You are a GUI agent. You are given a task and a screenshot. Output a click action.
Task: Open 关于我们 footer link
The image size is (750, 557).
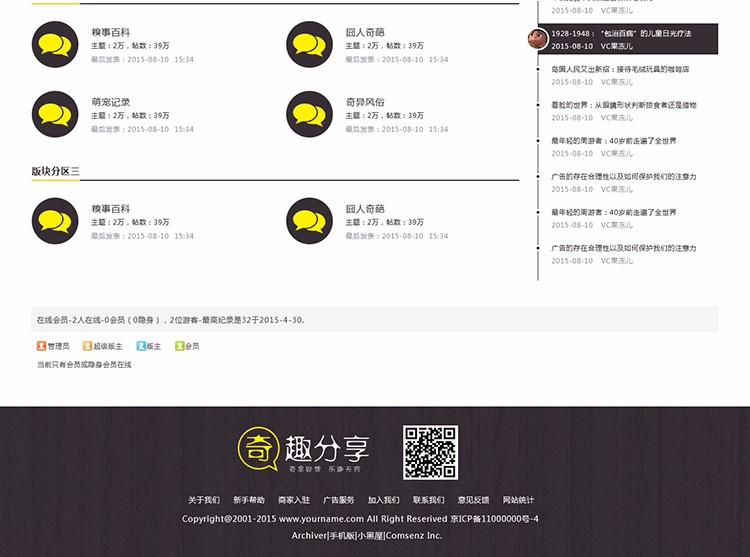(x=204, y=500)
